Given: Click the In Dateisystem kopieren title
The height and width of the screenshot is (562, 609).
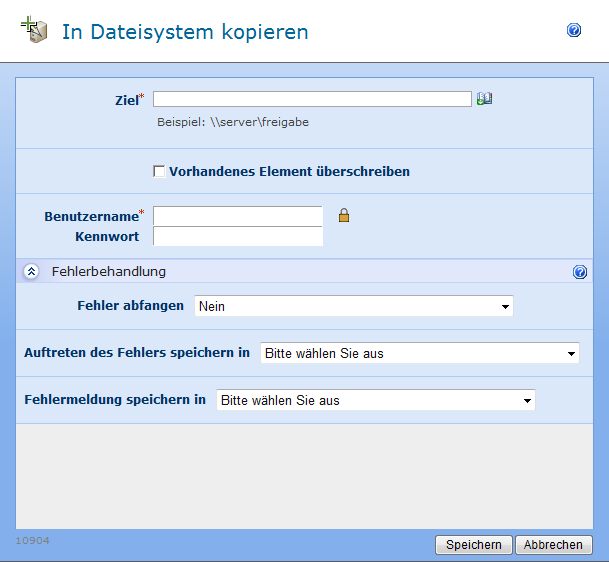Looking at the screenshot, I should point(185,32).
